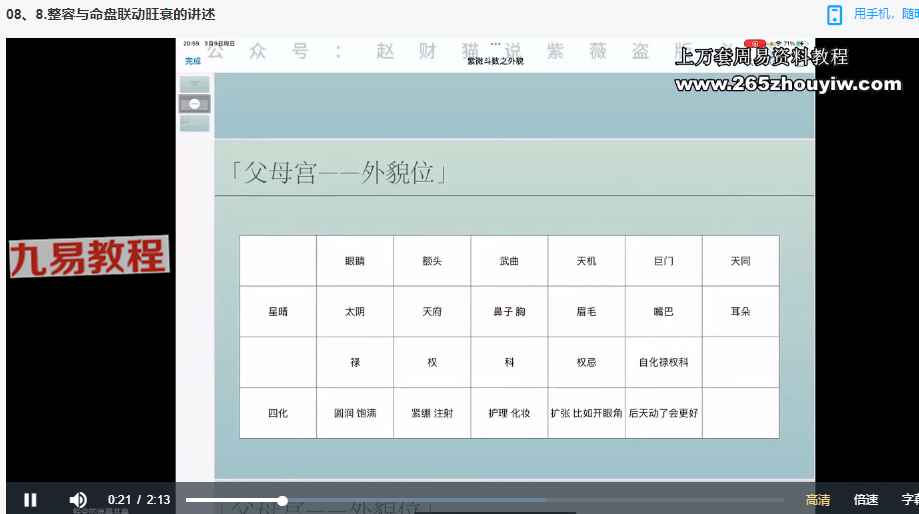Select the highlighted second slide thumbnail

tap(195, 104)
